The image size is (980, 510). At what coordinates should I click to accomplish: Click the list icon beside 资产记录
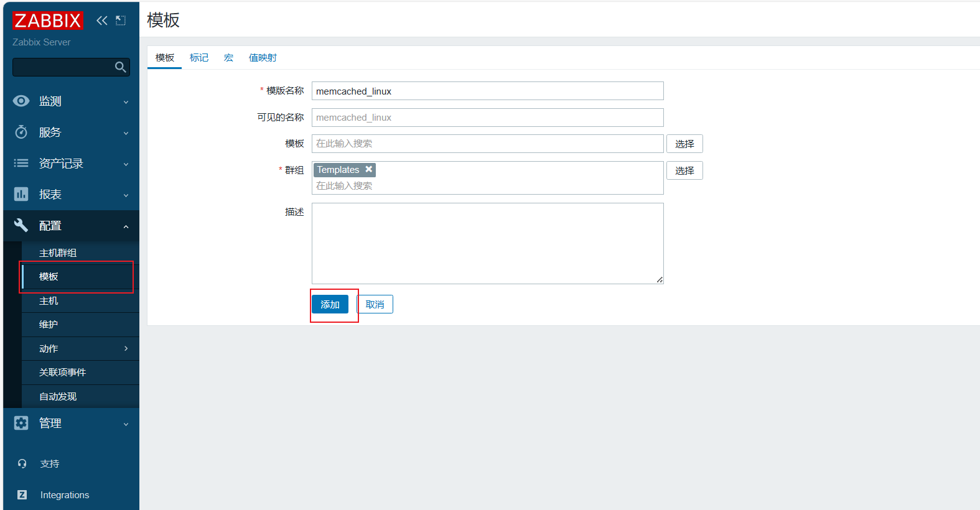21,163
